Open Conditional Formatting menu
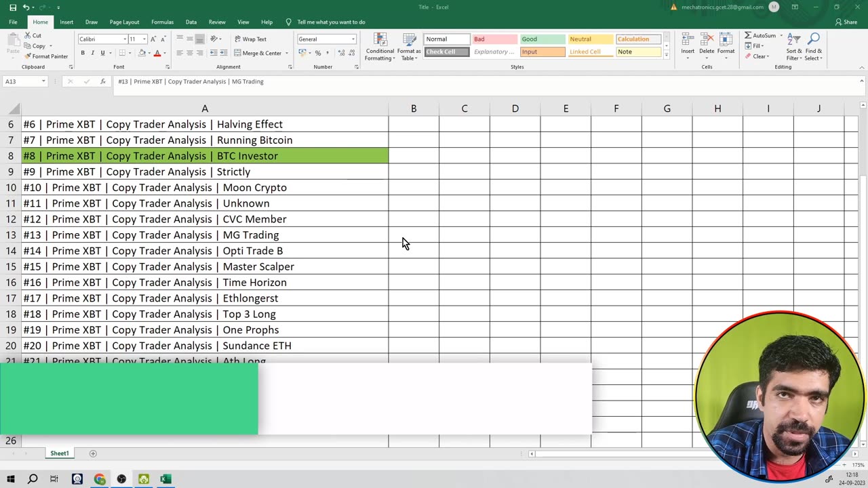This screenshot has height=488, width=868. click(380, 47)
